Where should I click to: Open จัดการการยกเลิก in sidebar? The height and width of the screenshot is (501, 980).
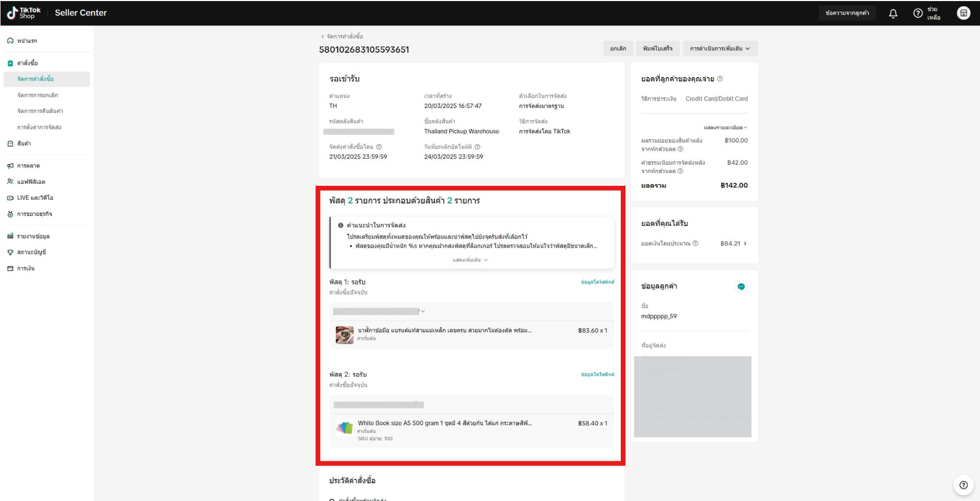tap(38, 95)
